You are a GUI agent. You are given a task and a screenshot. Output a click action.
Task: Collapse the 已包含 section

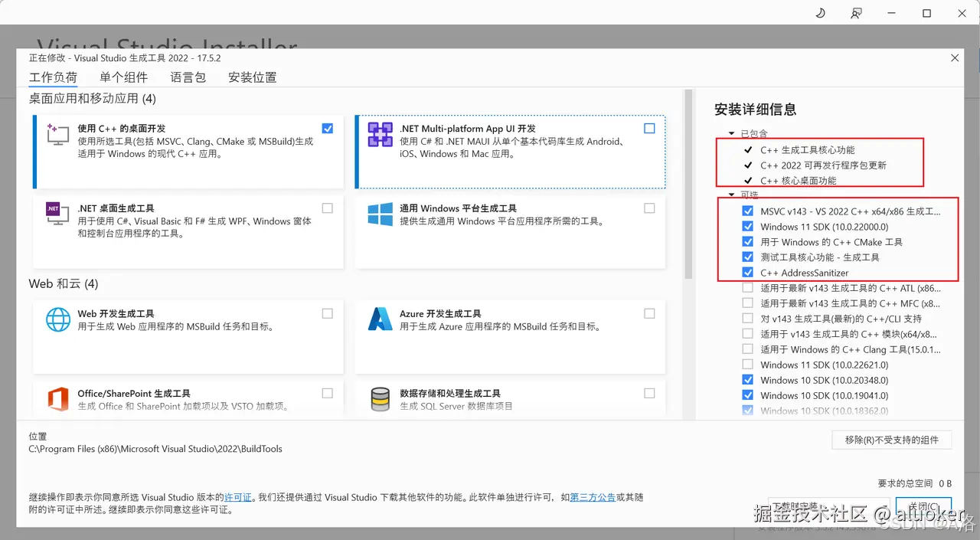pos(733,133)
